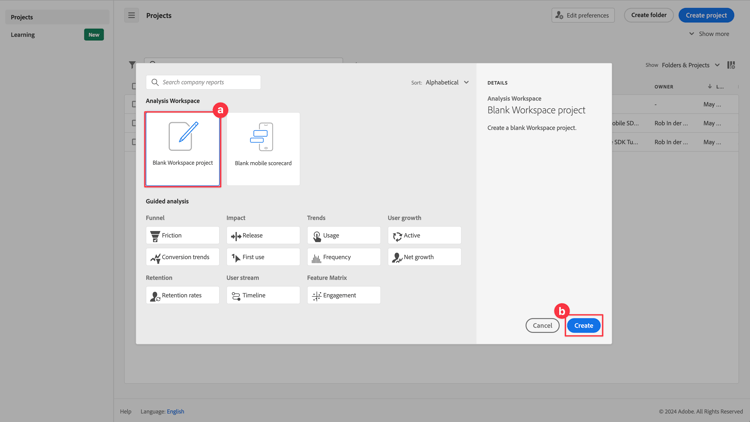Click the magnifier icon in search box
The width and height of the screenshot is (750, 422).
155,82
